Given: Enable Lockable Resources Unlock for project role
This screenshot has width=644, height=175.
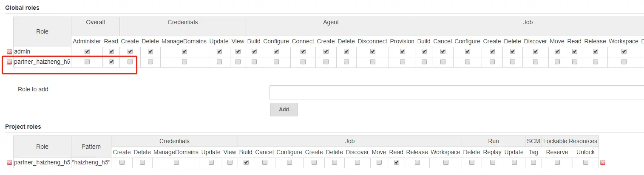Looking at the screenshot, I should pos(585,162).
